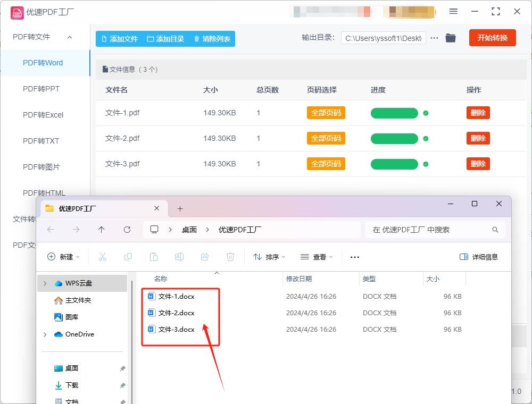532x404 pixels.
Task: Click 添加目录 to add a folder
Action: pos(165,39)
